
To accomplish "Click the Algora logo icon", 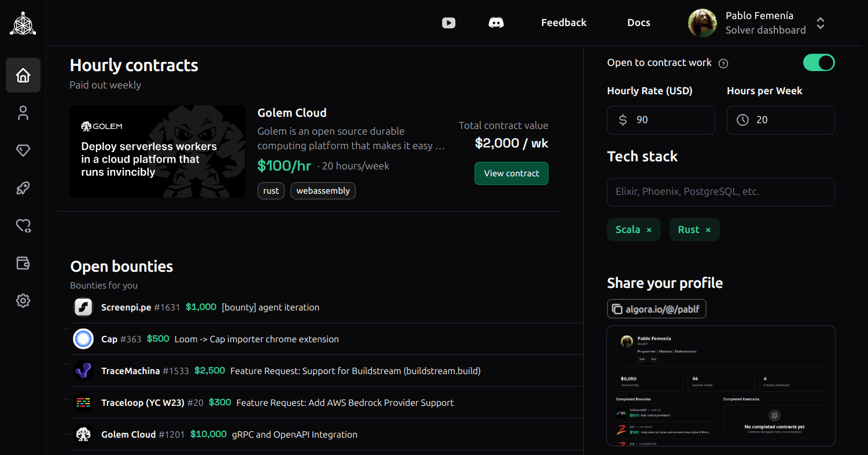I will click(23, 23).
